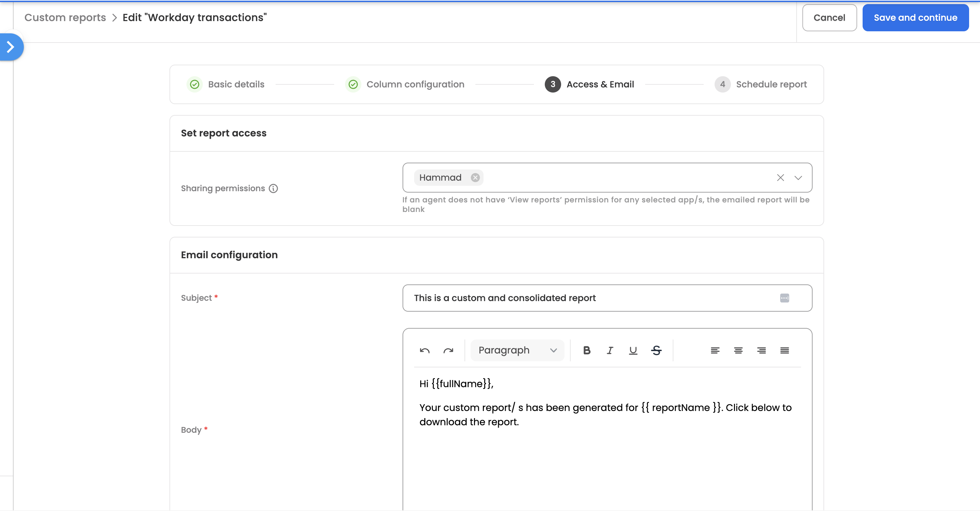Clear all sharing permissions selections
This screenshot has width=980, height=511.
tap(780, 178)
